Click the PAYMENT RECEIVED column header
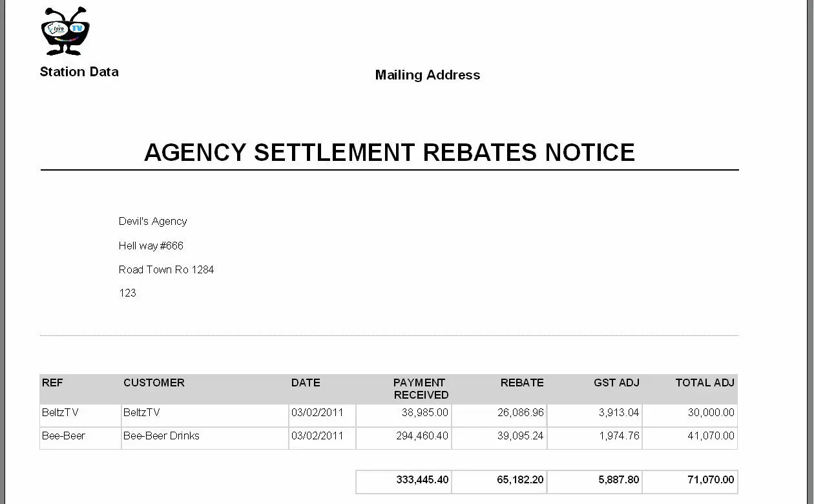This screenshot has width=814, height=504. 421,388
